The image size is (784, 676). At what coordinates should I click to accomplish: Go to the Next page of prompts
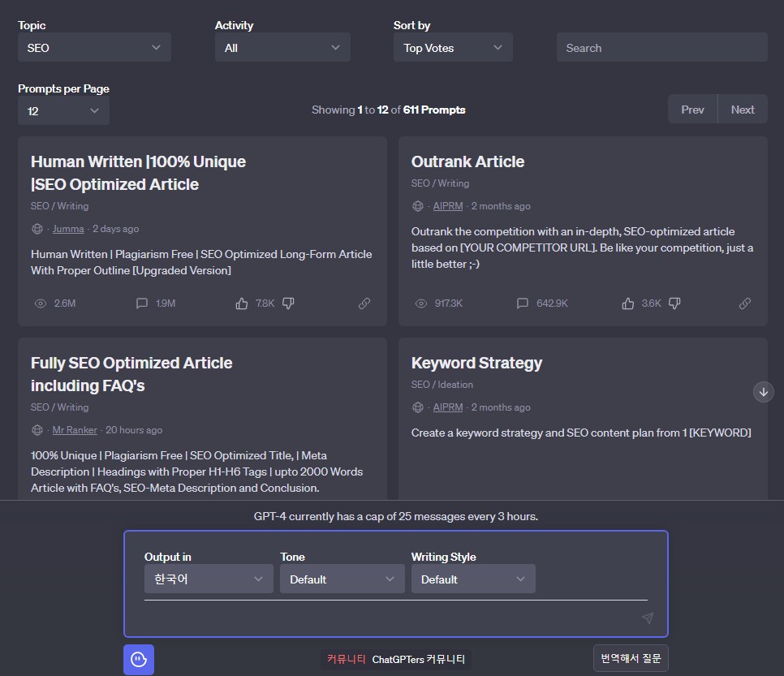click(743, 109)
